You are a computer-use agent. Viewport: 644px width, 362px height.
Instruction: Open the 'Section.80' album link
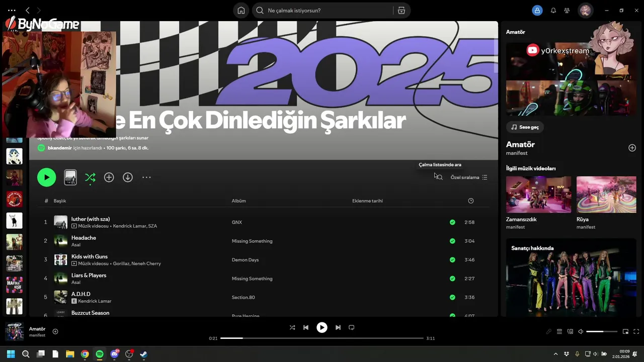click(243, 297)
